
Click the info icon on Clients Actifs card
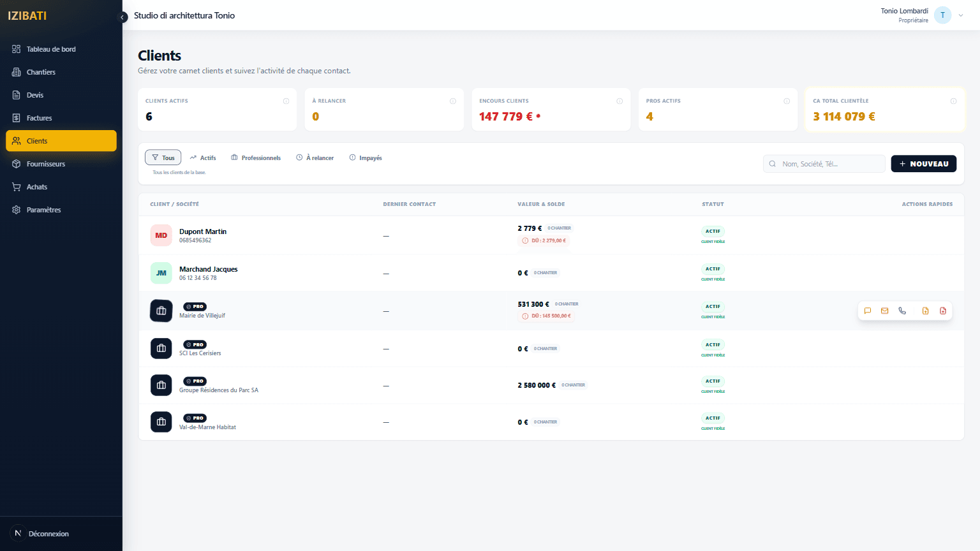pyautogui.click(x=286, y=101)
